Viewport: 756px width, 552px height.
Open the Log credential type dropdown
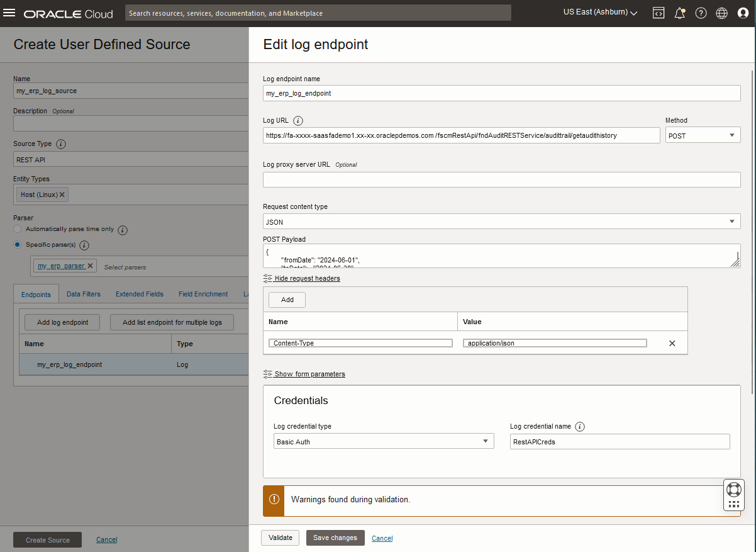[383, 442]
